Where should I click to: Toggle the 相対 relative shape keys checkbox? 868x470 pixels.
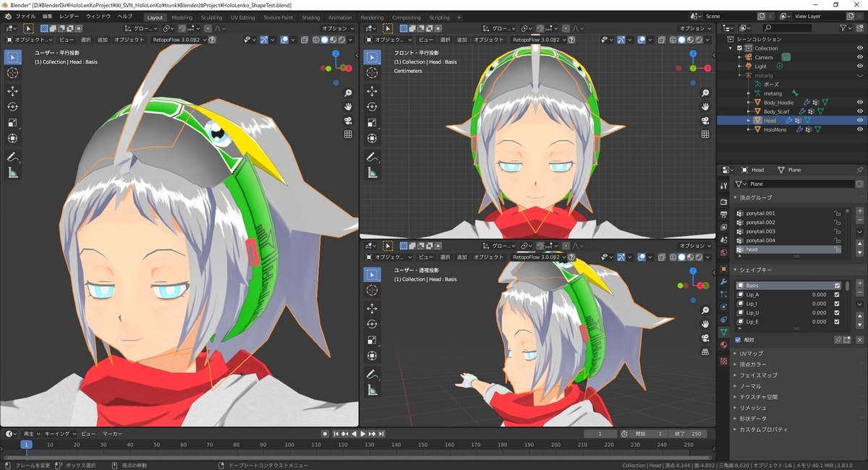pos(737,340)
